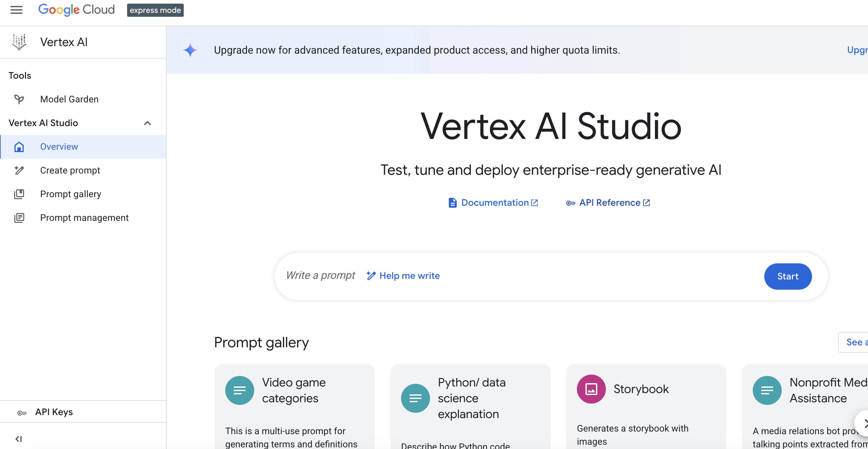Click the Prompt gallery bookmark icon
This screenshot has height=449, width=868.
[x=19, y=194]
